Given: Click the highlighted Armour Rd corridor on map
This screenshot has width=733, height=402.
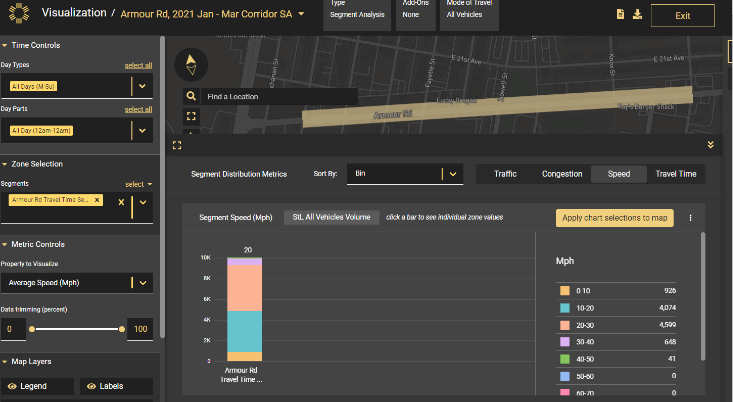Looking at the screenshot, I should pos(497,107).
